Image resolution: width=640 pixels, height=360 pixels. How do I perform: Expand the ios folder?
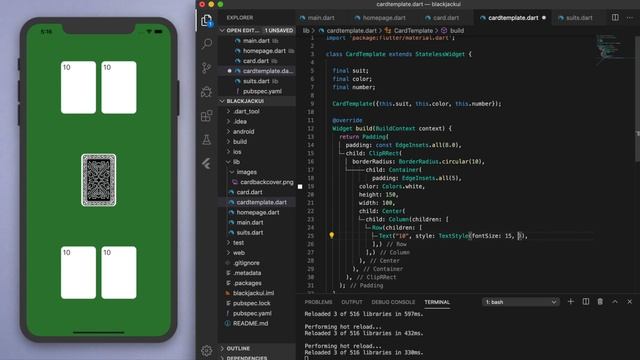point(257,151)
